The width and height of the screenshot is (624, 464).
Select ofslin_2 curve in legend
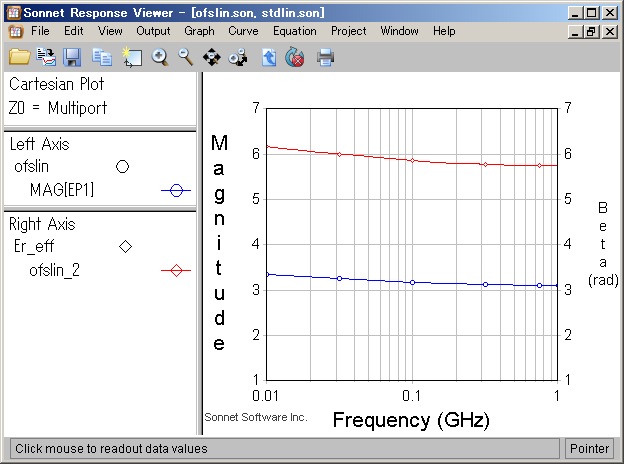tap(55, 271)
